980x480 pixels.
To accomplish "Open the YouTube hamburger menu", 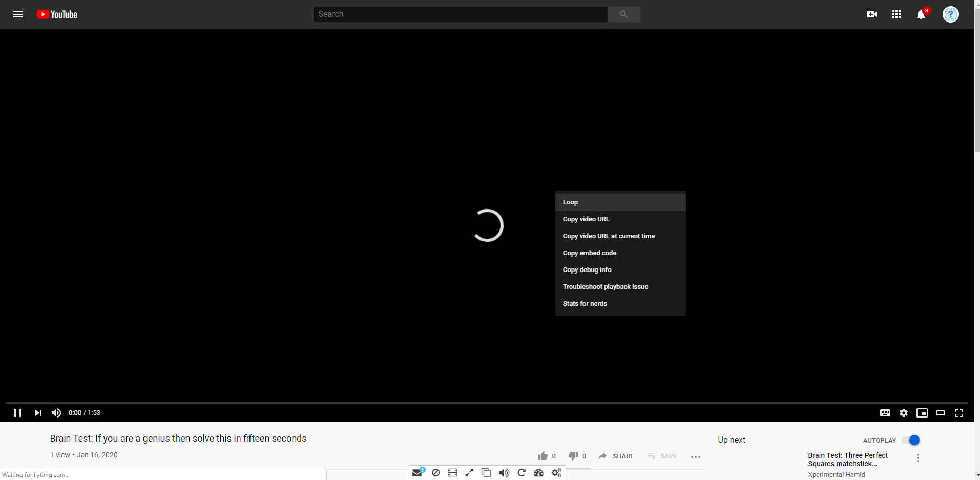I will (x=18, y=14).
